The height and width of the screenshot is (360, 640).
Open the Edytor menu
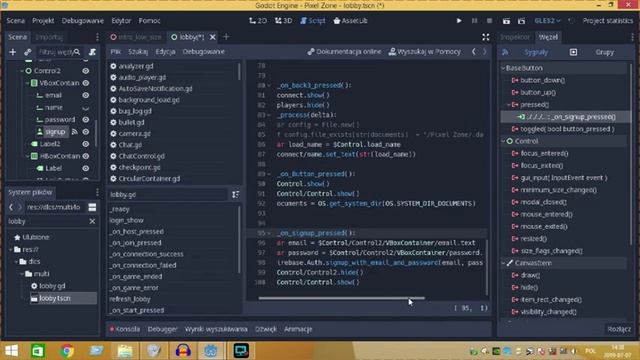point(121,20)
